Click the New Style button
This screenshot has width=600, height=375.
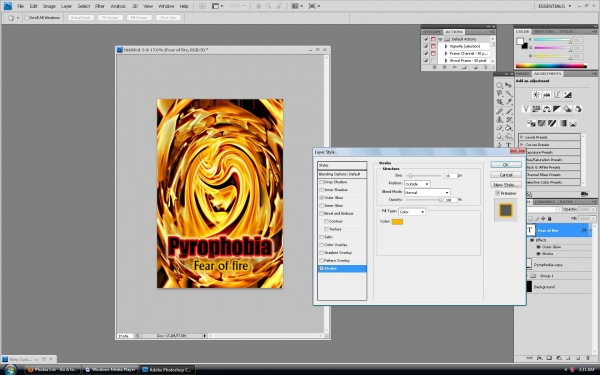[x=506, y=185]
